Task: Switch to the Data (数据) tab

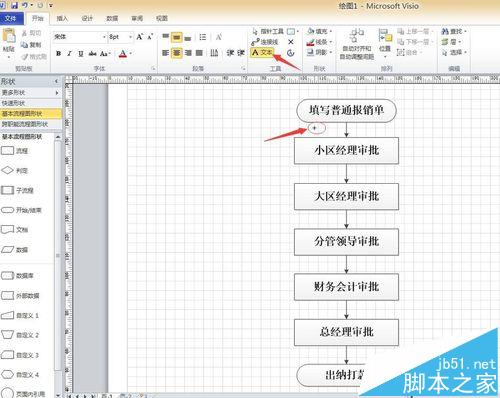Action: coord(112,18)
